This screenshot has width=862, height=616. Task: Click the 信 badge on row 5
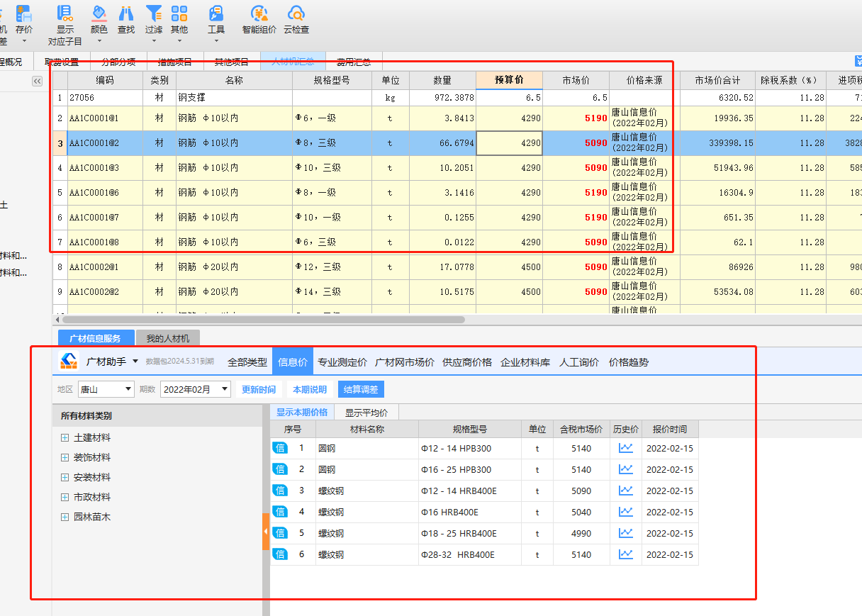280,533
